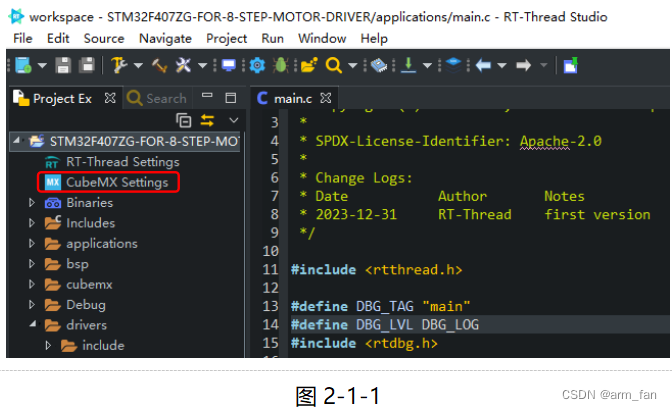Toggle Link with Editor arrows

207,120
